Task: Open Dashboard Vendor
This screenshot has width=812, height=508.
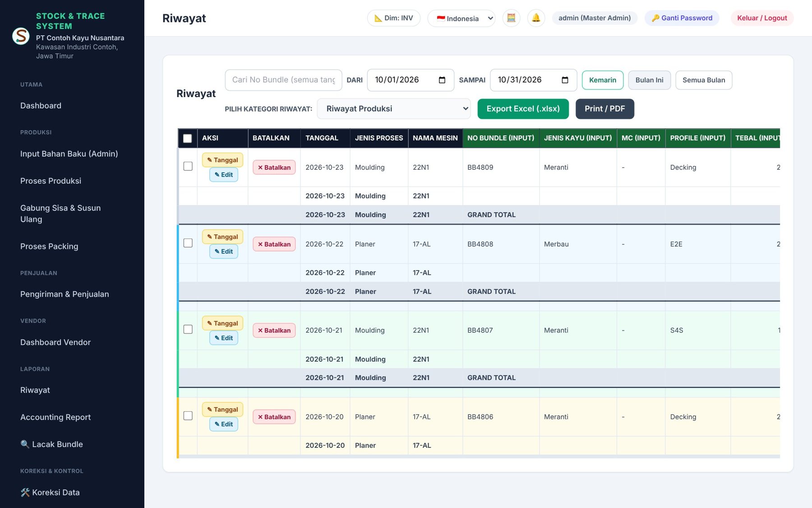Action: click(55, 343)
